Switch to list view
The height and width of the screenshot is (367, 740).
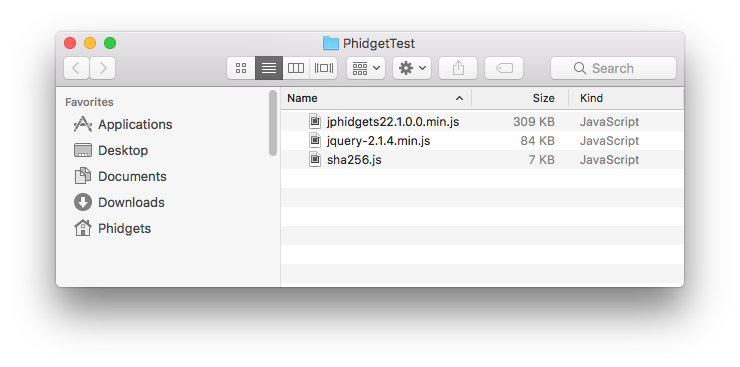pyautogui.click(x=269, y=68)
